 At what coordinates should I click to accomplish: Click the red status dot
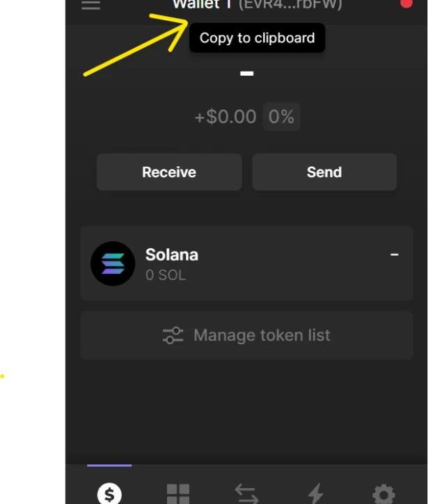click(406, 3)
